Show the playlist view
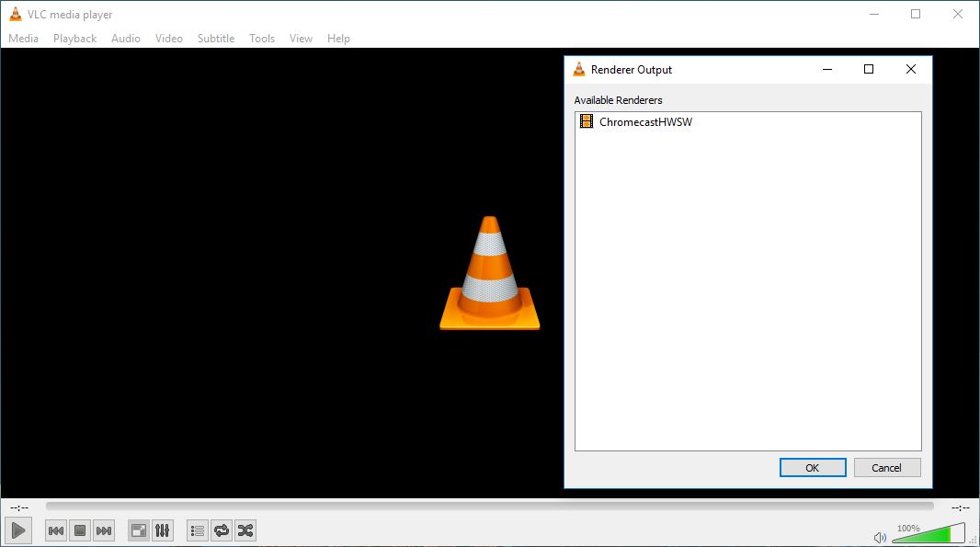The height and width of the screenshot is (547, 980). pos(198,530)
